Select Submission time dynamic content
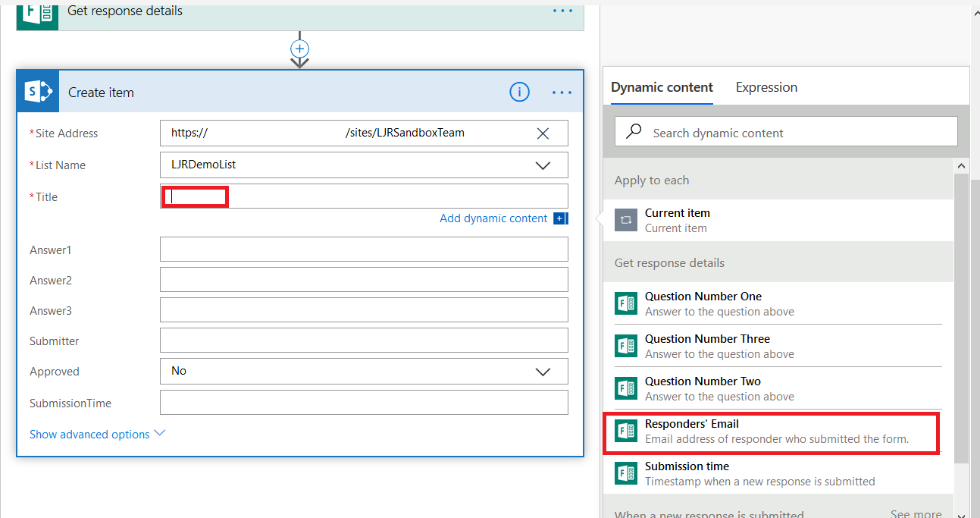Screen dimensions: 980x518 click(x=778, y=473)
